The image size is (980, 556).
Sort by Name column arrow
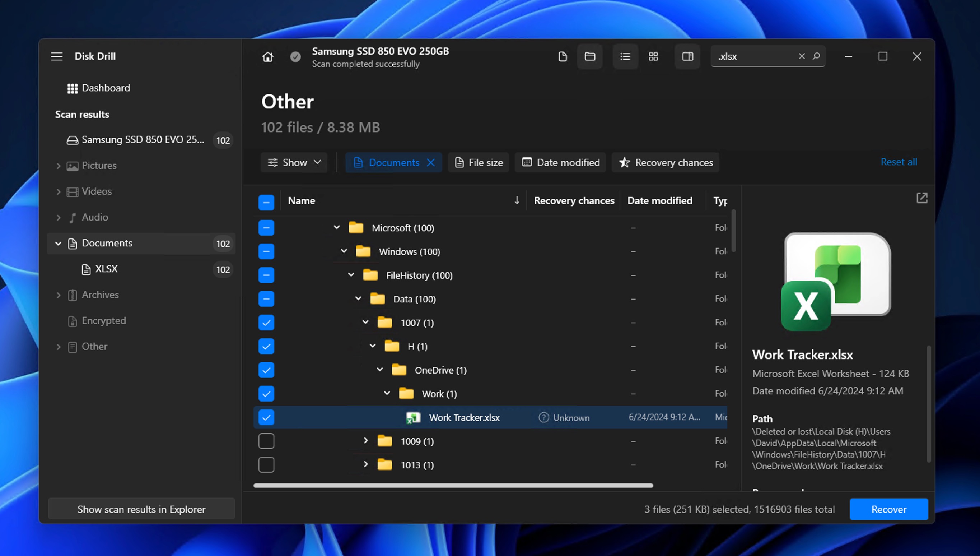517,200
